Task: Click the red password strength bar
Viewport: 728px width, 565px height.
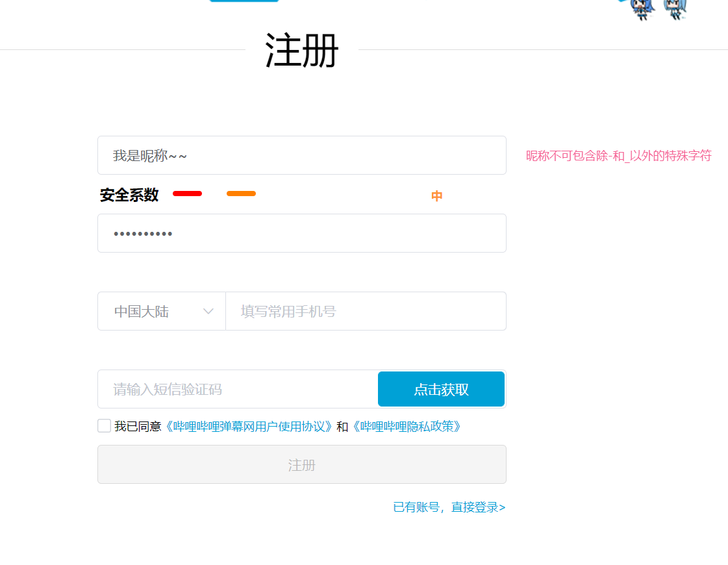Action: click(x=187, y=194)
